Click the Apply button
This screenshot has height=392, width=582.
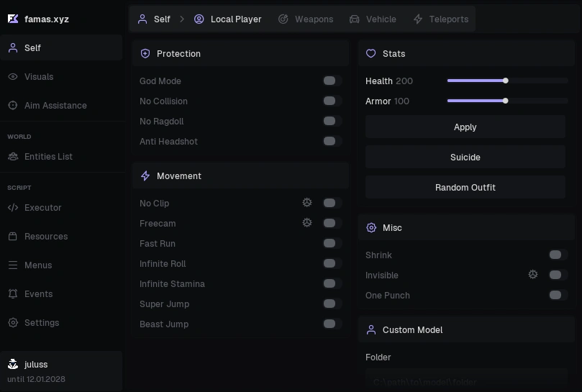click(x=465, y=127)
